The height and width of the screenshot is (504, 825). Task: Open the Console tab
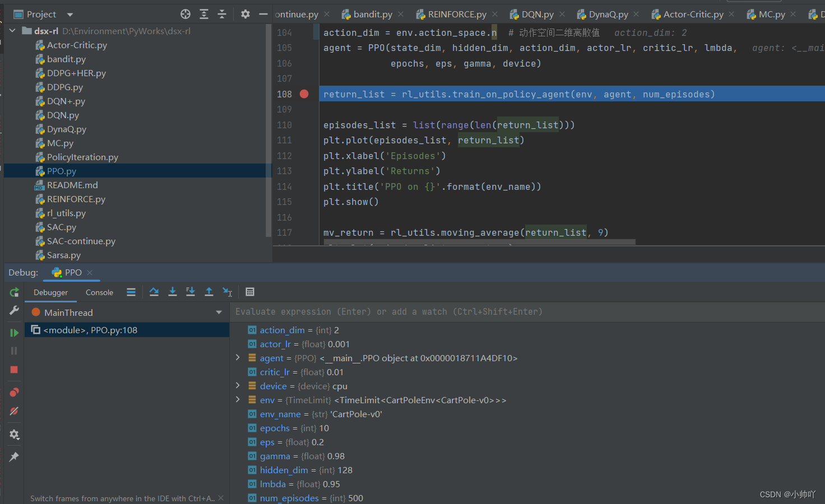click(x=99, y=292)
